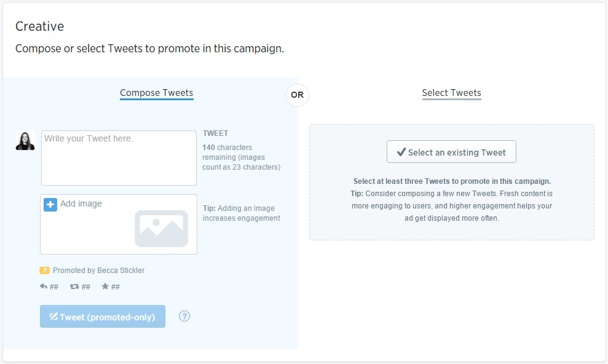Click the compose quill icon on Tweet button
Screen dimensions: 608x364
(53, 316)
